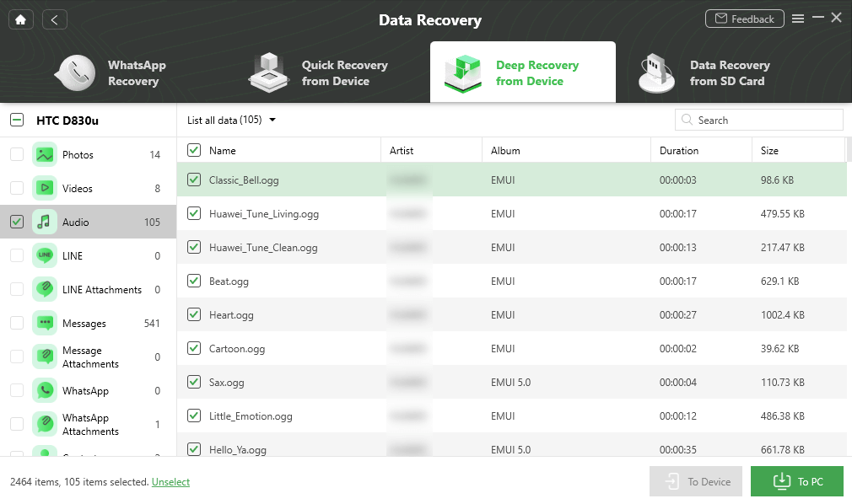The height and width of the screenshot is (504, 852).
Task: Uncheck the Cartoon.ogg checkbox
Action: [x=194, y=348]
